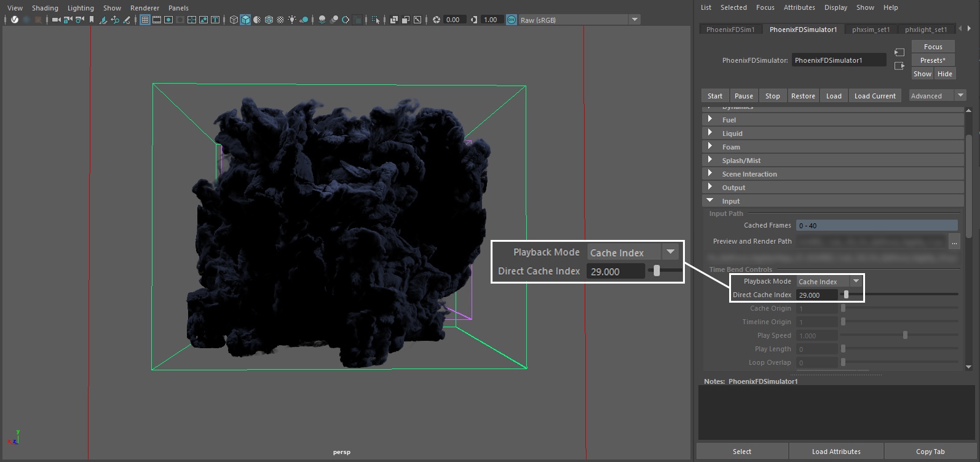Click Screen Space Ambient Occlusion icon

(322, 20)
